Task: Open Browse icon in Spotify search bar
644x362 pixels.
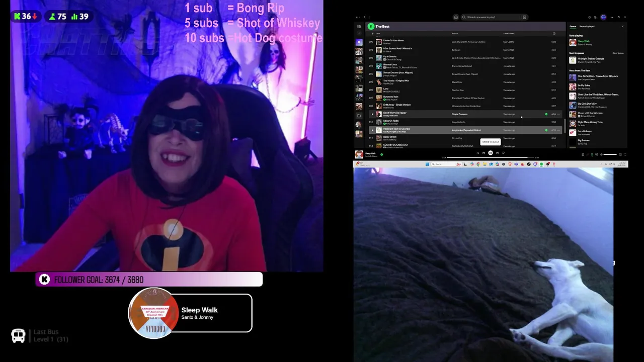Action: pos(524,17)
